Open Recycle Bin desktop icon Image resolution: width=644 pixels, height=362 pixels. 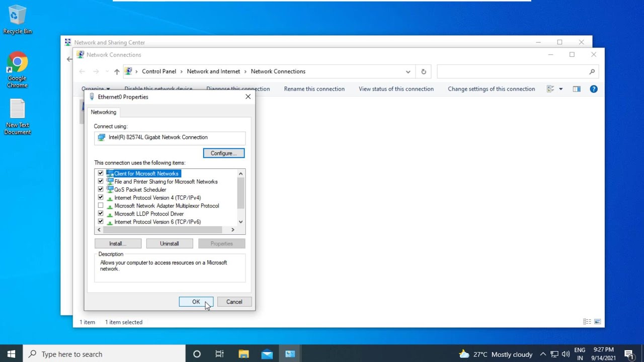click(17, 20)
